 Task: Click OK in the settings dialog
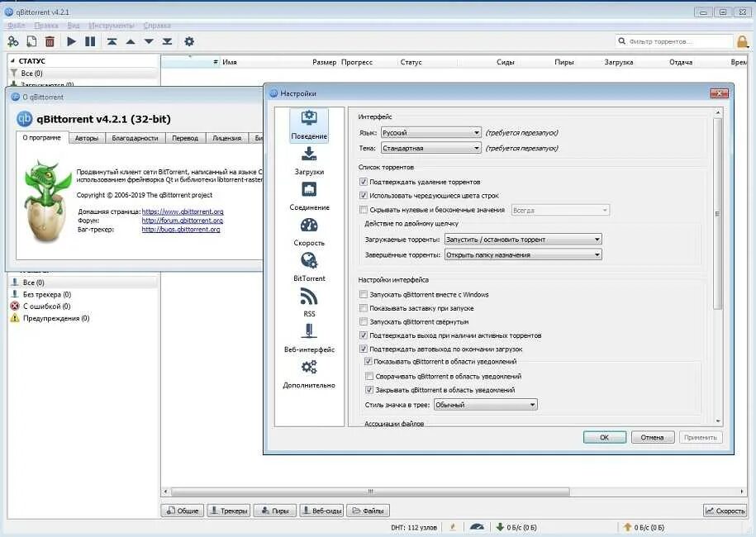coord(605,437)
